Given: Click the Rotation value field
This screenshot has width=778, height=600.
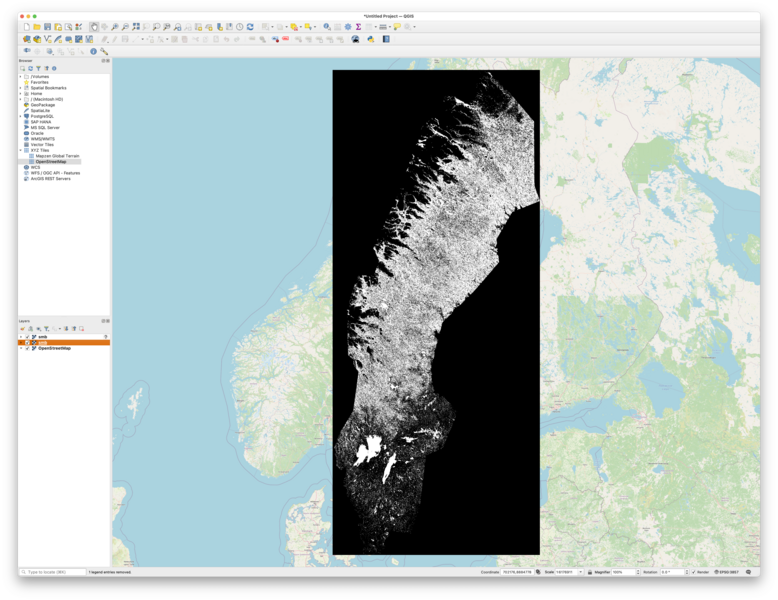Looking at the screenshot, I should pyautogui.click(x=672, y=572).
